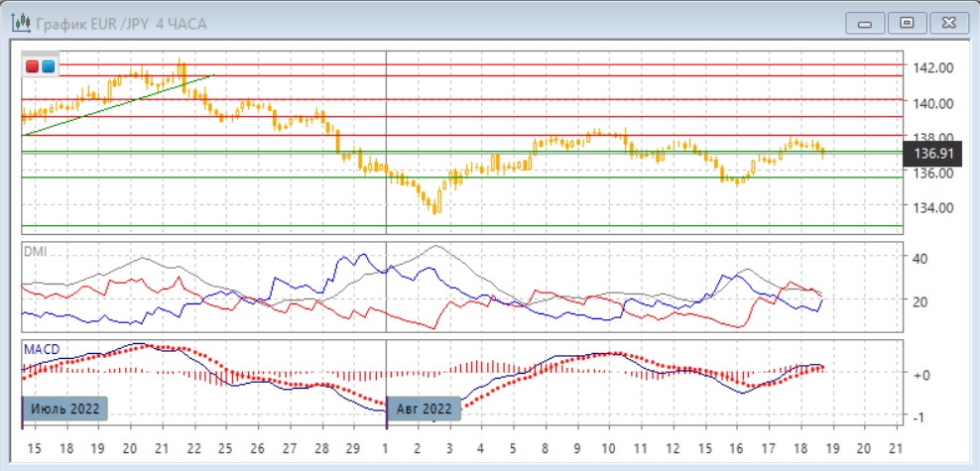Click the candlestick chart window icon
Image resolution: width=980 pixels, height=471 pixels.
pyautogui.click(x=19, y=23)
